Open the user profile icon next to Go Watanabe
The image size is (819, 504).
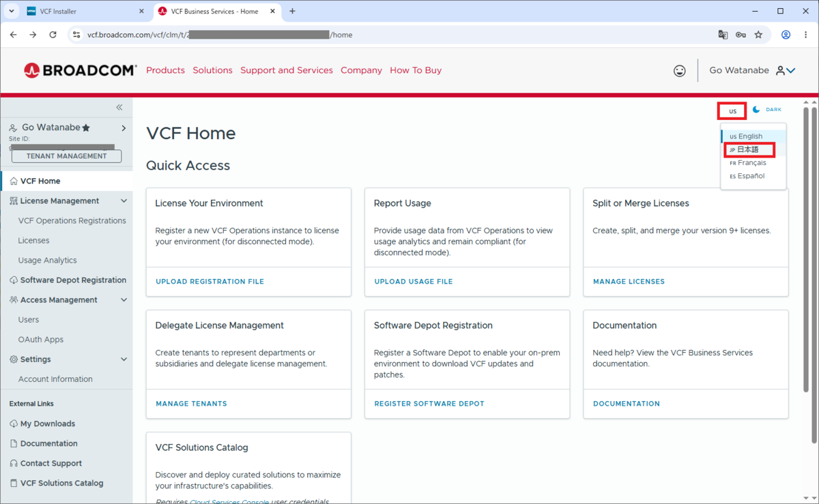(x=780, y=70)
